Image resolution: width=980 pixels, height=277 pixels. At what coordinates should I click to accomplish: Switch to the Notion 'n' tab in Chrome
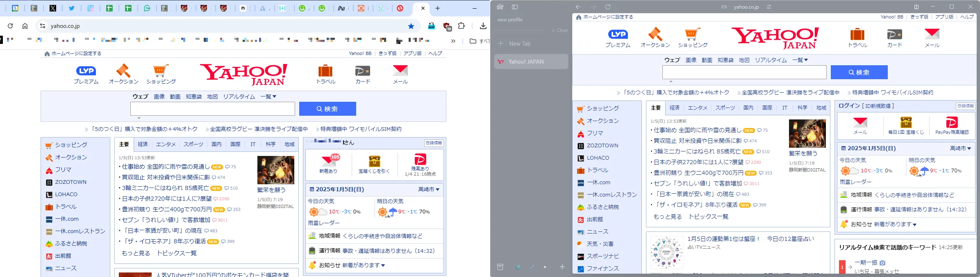243,8
